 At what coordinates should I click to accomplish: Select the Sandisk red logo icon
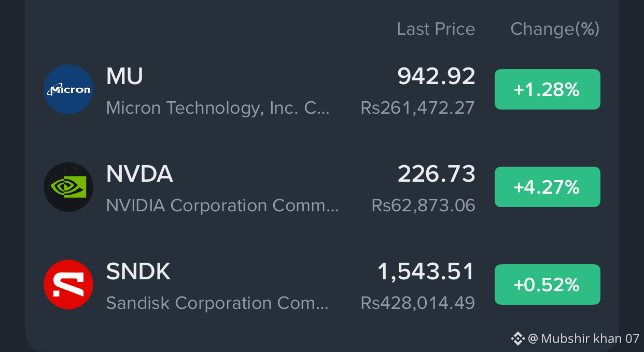pos(68,285)
